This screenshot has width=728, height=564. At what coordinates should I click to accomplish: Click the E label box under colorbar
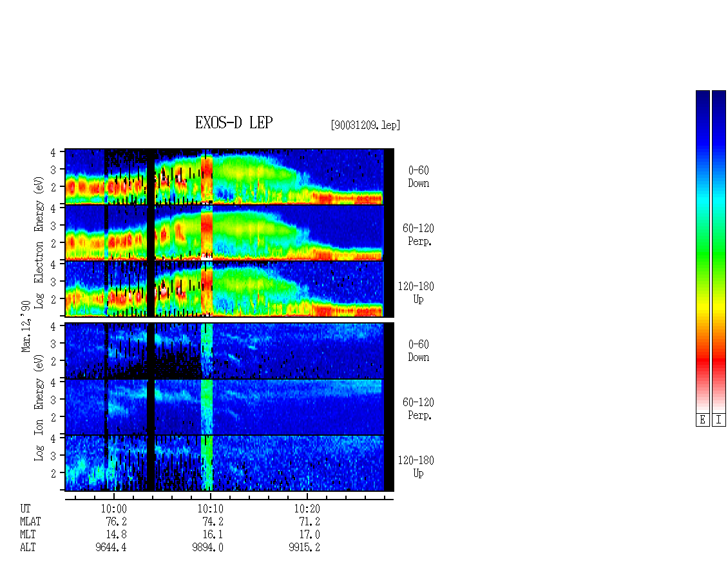(x=702, y=420)
